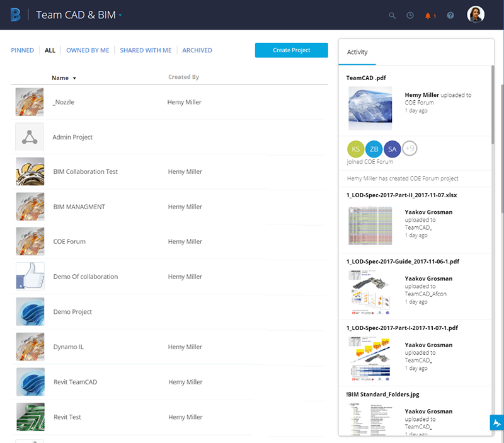Open the recent history clock icon
Screen dimensions: 504x443
click(x=410, y=15)
